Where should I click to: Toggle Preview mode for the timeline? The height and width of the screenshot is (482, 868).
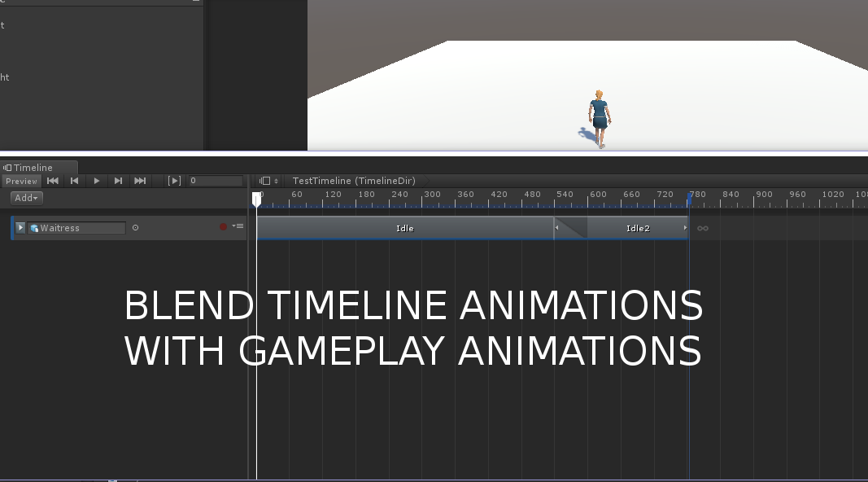click(21, 181)
